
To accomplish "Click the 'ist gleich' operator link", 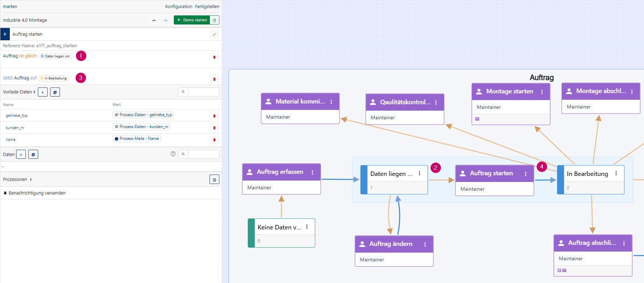I will pyautogui.click(x=28, y=56).
